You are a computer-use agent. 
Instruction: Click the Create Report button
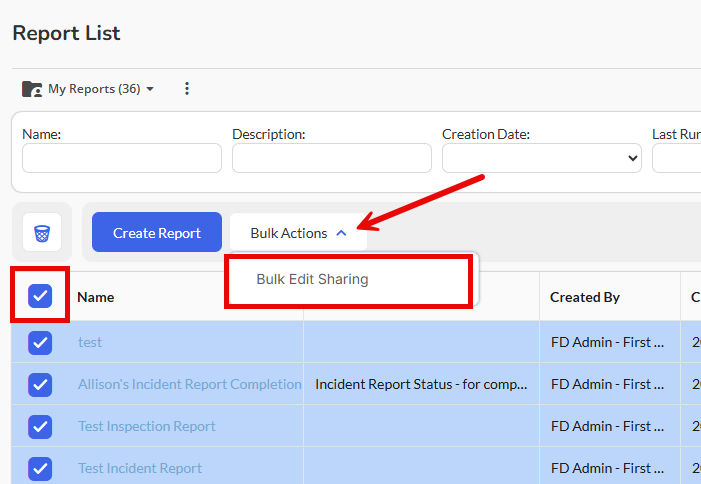[x=157, y=232]
